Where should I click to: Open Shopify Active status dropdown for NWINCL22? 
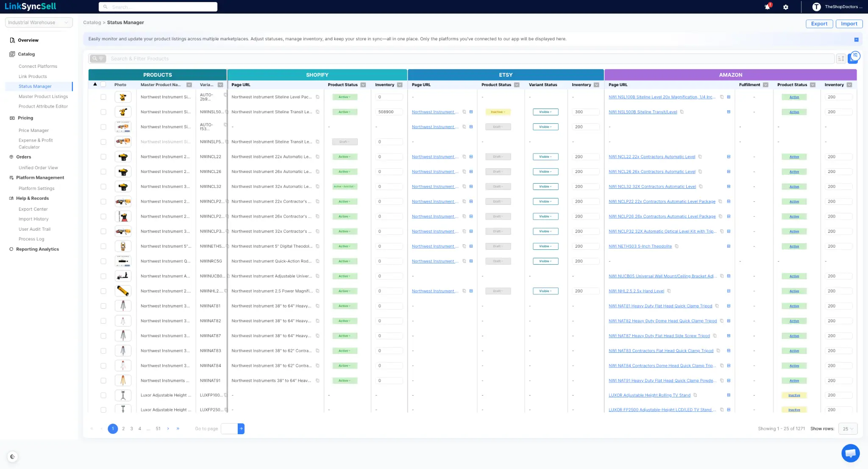pyautogui.click(x=345, y=157)
